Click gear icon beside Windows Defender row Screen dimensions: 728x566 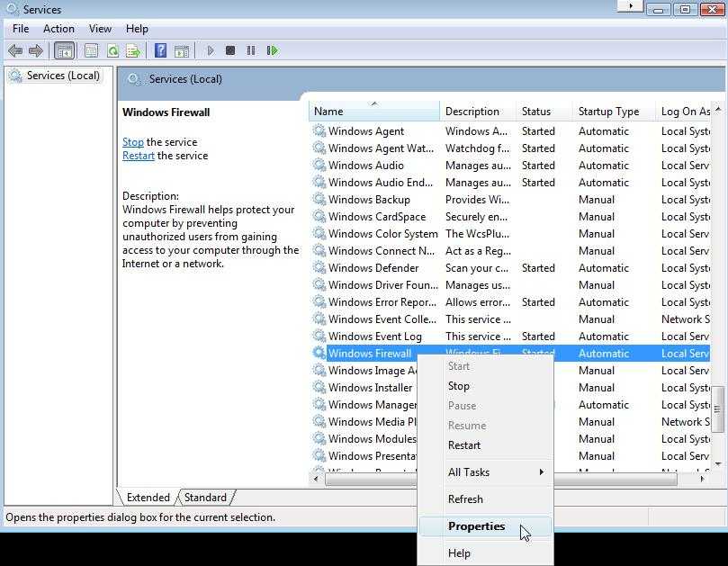tap(319, 268)
